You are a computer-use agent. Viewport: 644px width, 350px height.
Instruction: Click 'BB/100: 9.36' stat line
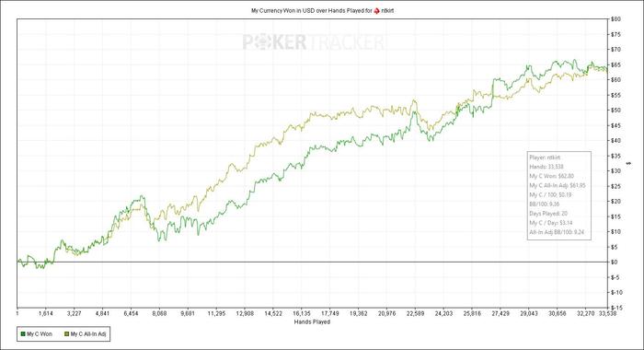coord(545,204)
